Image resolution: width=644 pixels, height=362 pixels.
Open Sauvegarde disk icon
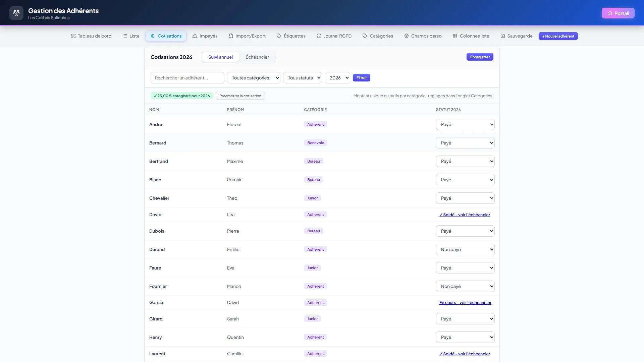point(503,36)
